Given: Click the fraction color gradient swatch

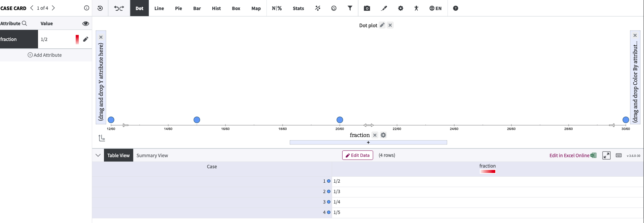Looking at the screenshot, I should [x=488, y=172].
